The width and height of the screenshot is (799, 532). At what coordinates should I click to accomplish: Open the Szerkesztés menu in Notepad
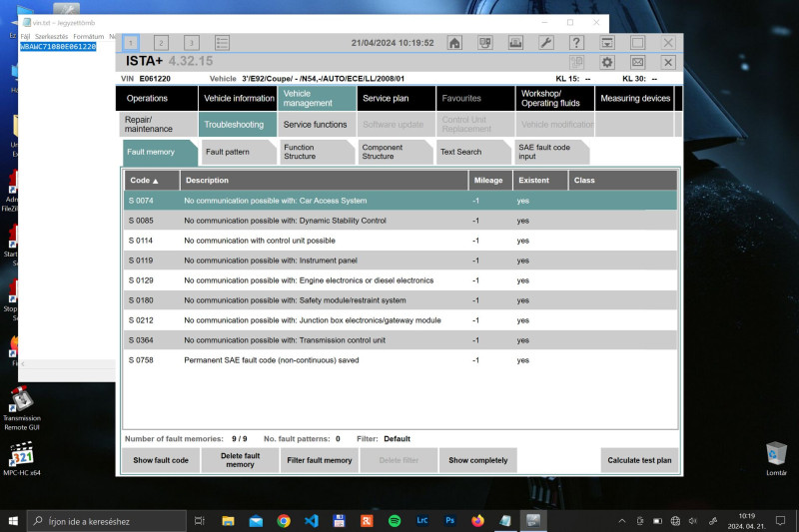52,37
